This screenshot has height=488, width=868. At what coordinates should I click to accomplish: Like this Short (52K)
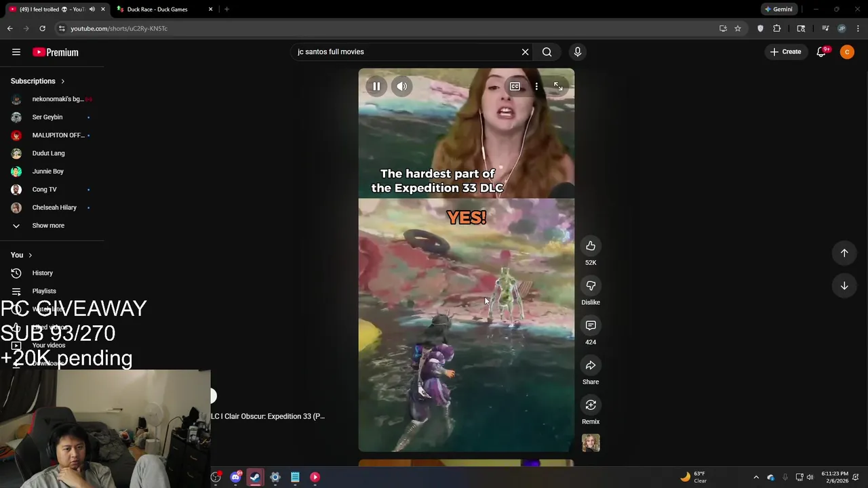click(x=591, y=246)
